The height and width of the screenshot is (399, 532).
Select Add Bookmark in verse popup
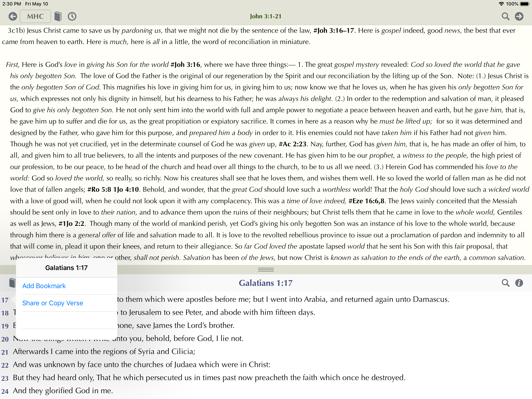coord(44,286)
